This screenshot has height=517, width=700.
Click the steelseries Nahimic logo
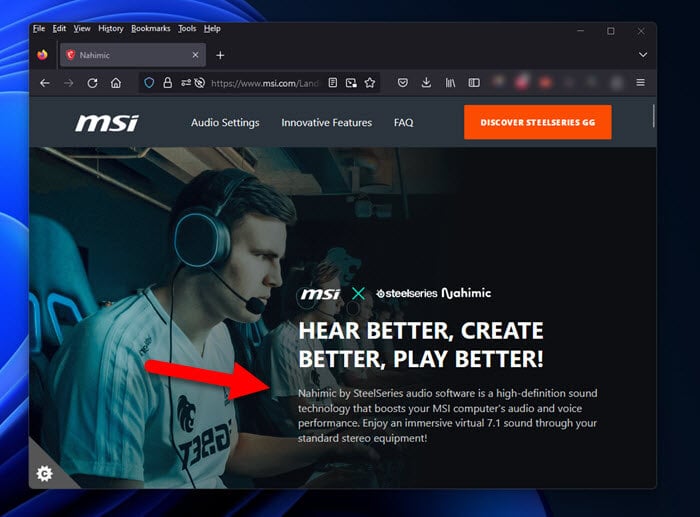(x=433, y=293)
